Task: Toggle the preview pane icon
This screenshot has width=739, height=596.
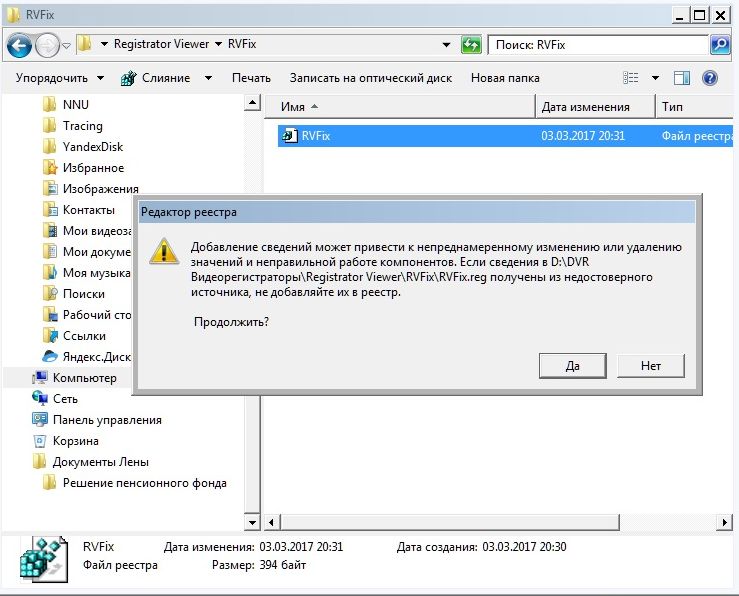Action: point(682,78)
